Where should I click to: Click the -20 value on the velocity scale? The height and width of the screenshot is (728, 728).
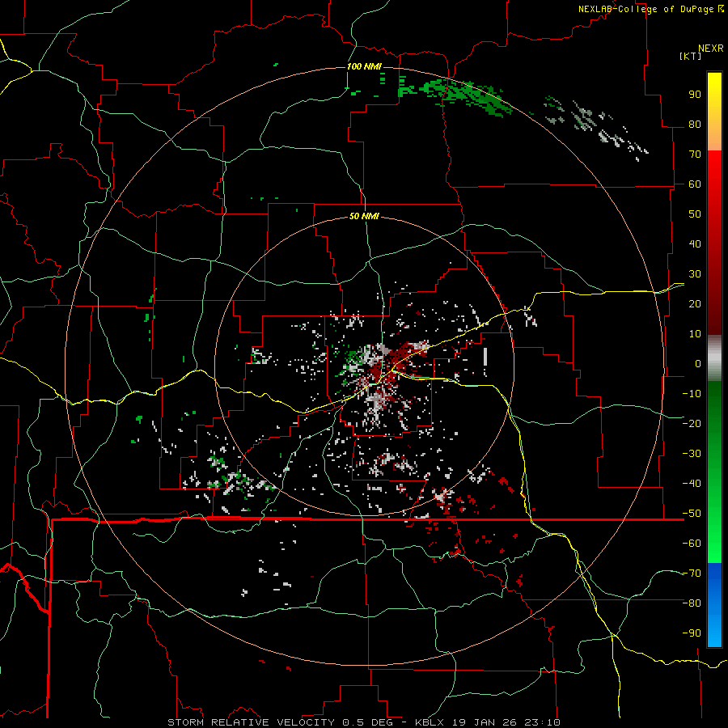point(692,423)
